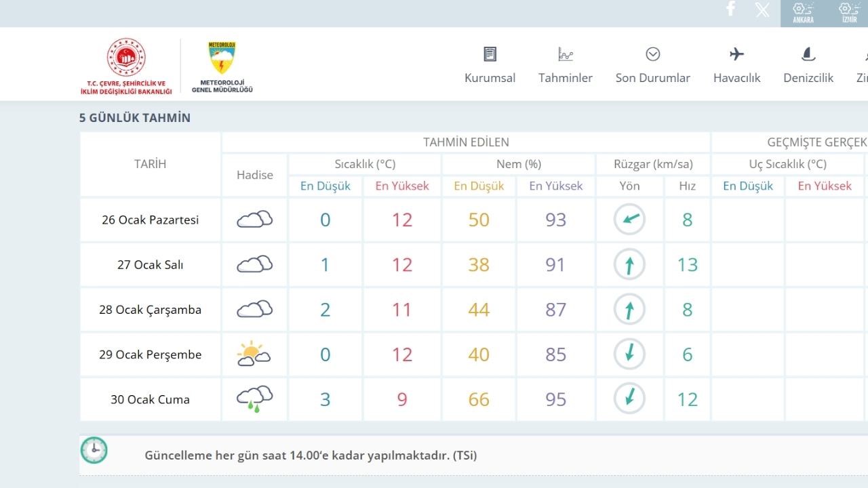This screenshot has width=868, height=488.
Task: Click wind direction arrow for 26 Ocak Pazartesi
Action: pos(629,220)
